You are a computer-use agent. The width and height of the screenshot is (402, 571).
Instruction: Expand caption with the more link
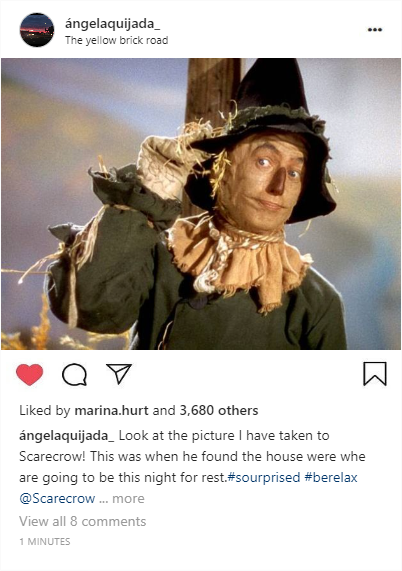[128, 499]
